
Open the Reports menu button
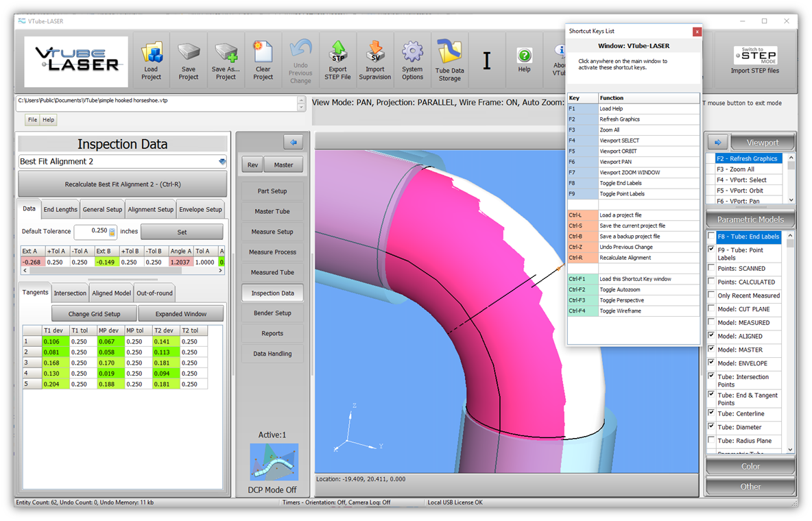[x=272, y=334]
